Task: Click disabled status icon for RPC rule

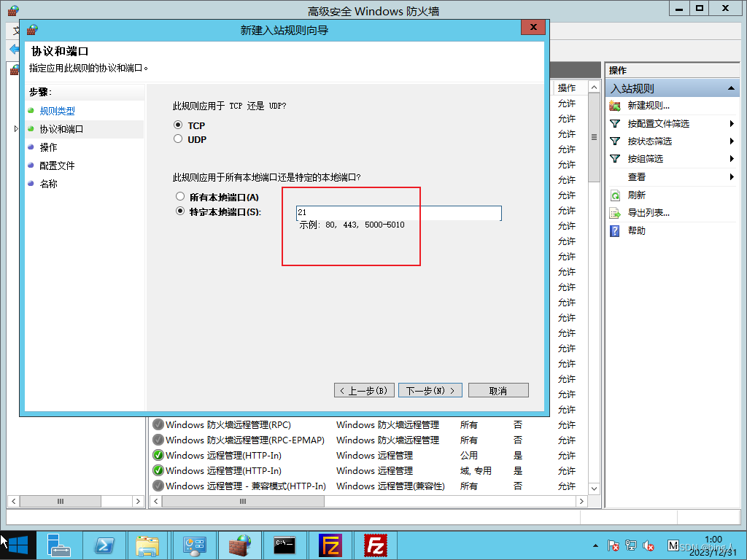Action: (158, 424)
